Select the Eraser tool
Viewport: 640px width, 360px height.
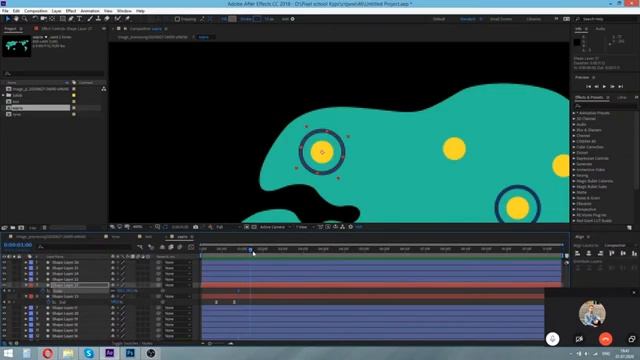[x=107, y=19]
